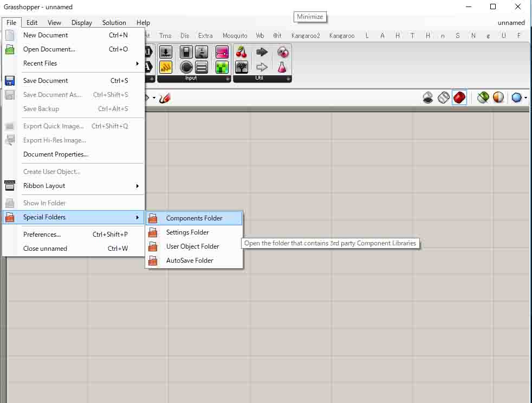This screenshot has height=403, width=532.
Task: Click the pink flask icon in Util panel
Action: [282, 67]
